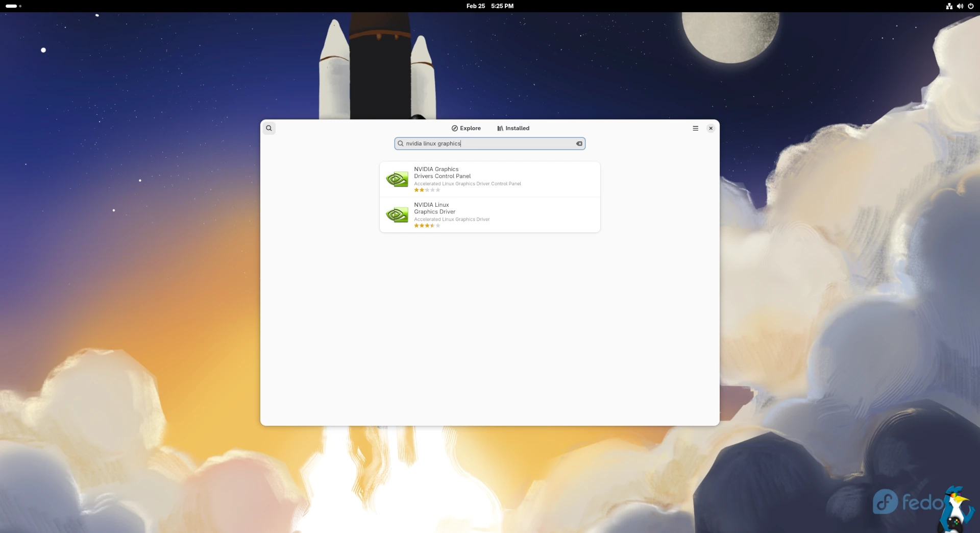Screen dimensions: 980x533
Task: Clear the search text with the backspace icon
Action: (x=579, y=143)
